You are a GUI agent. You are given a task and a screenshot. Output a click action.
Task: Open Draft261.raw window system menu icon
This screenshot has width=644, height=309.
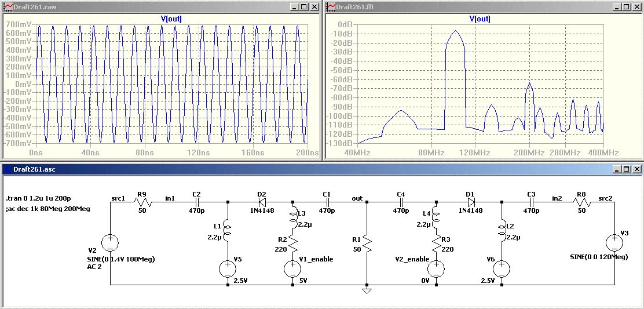coord(8,6)
